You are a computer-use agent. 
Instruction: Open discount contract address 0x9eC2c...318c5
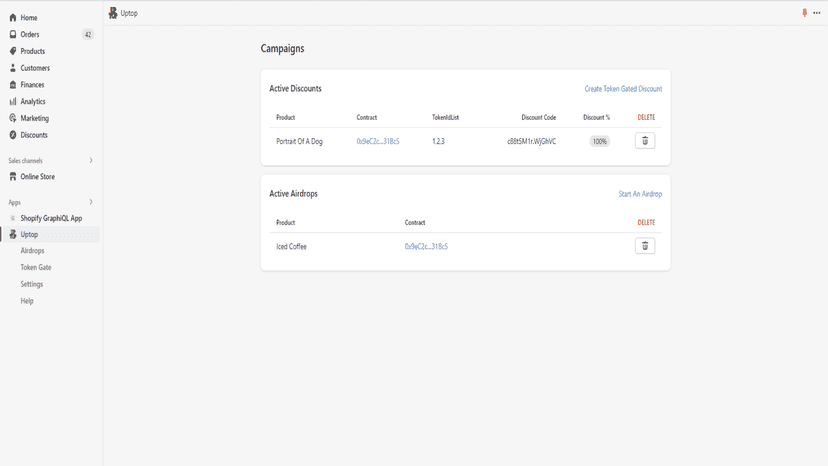coord(378,141)
